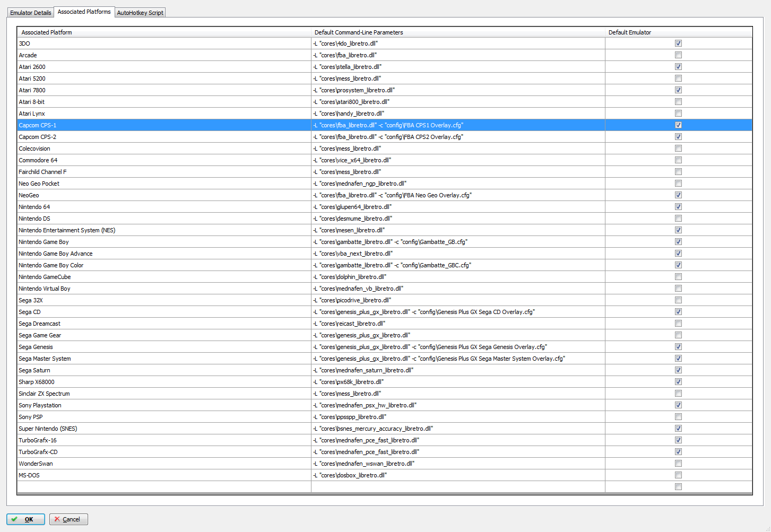Select the Fairchild Channel F platform cell
The image size is (771, 532).
pyautogui.click(x=164, y=172)
